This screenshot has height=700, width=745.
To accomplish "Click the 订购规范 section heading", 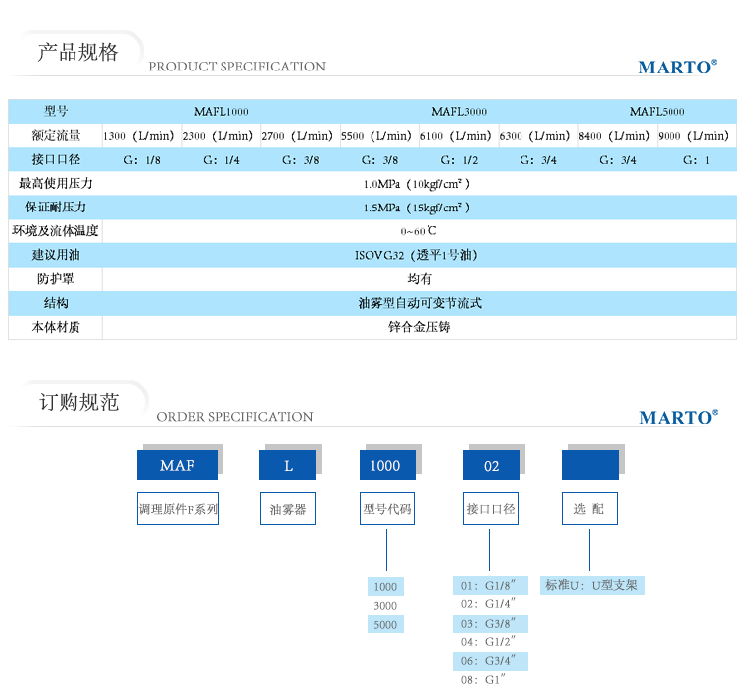I will 78,403.
